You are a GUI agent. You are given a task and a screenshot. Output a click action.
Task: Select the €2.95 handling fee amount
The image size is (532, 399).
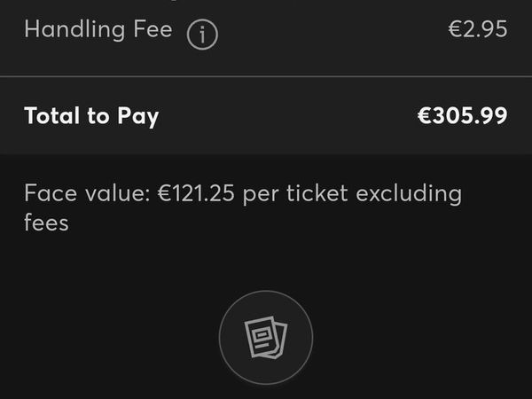coord(478,29)
